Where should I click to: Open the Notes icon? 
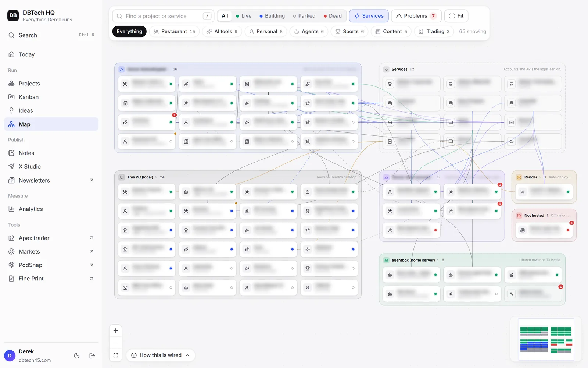[11, 153]
